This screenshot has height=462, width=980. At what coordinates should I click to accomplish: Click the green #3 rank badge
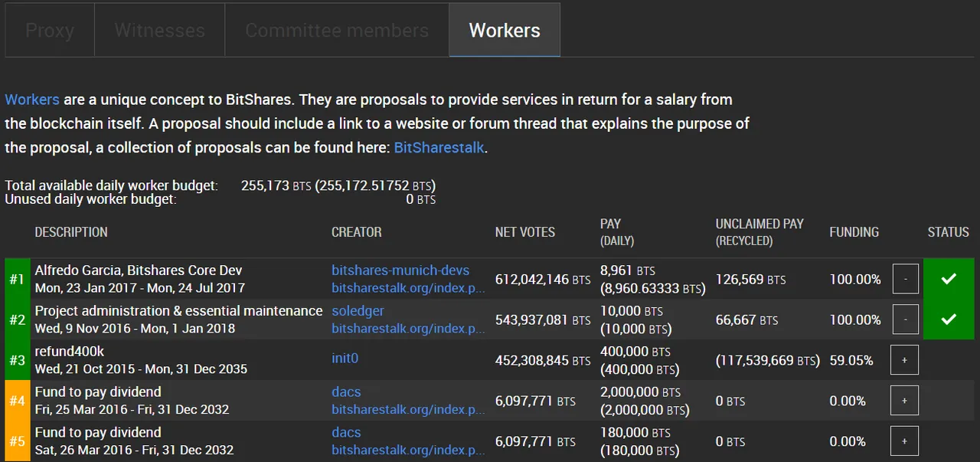[17, 360]
